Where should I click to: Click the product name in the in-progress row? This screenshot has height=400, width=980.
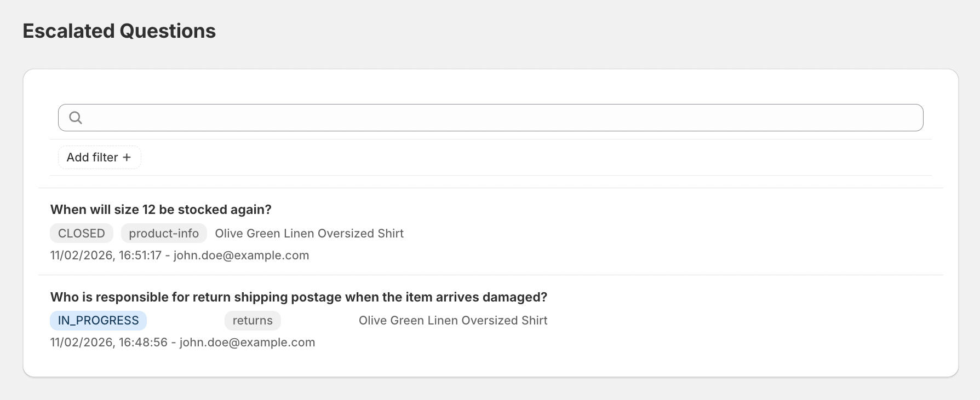coord(453,321)
